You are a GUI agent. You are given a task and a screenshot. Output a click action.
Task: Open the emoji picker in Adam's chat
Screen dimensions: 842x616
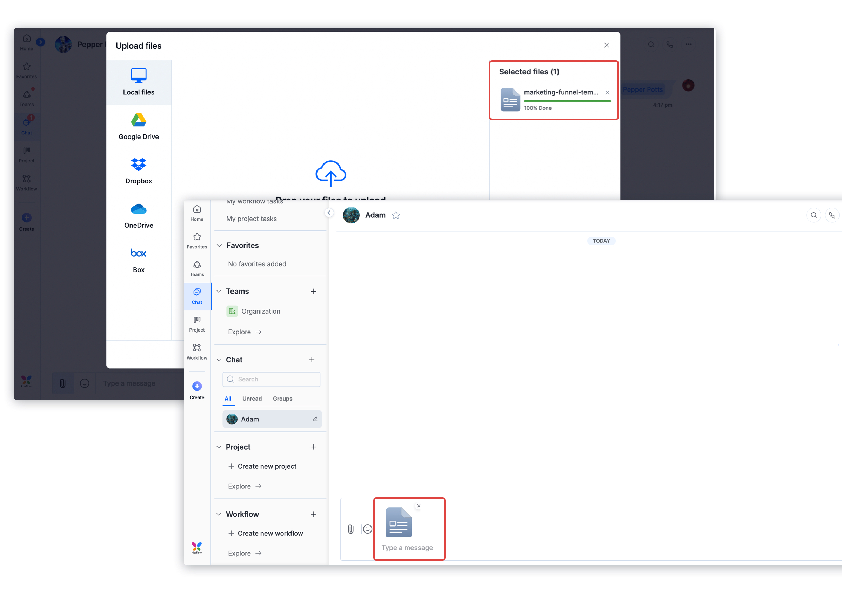coord(367,529)
